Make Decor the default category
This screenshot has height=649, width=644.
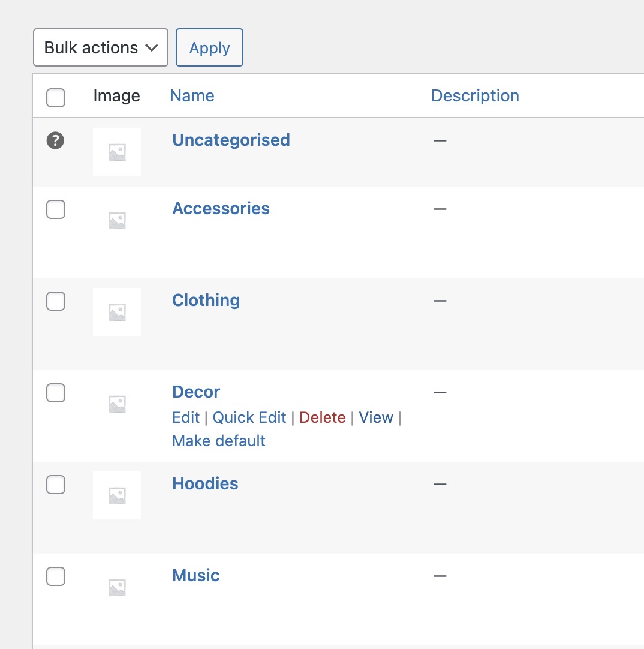[219, 441]
